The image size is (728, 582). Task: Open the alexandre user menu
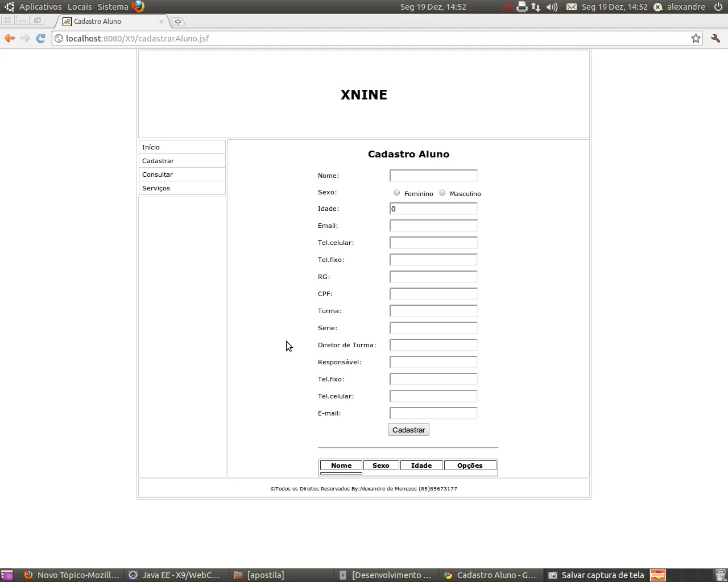click(x=680, y=7)
